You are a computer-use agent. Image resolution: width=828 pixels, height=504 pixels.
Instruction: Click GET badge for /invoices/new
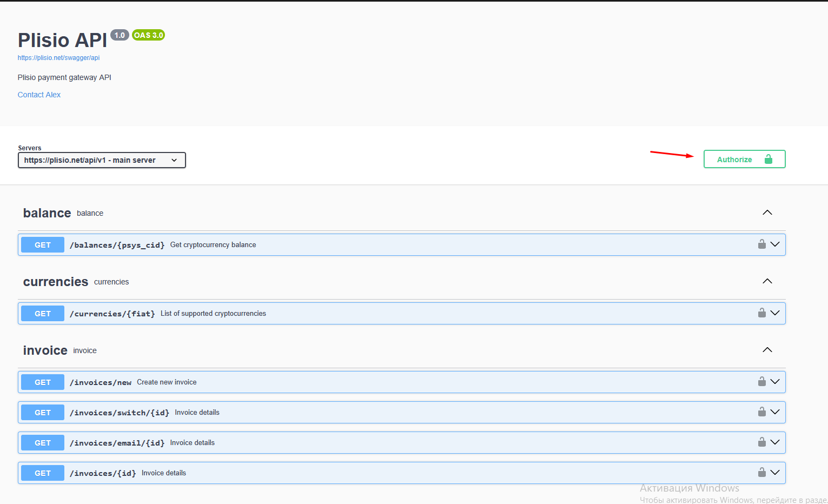click(43, 382)
